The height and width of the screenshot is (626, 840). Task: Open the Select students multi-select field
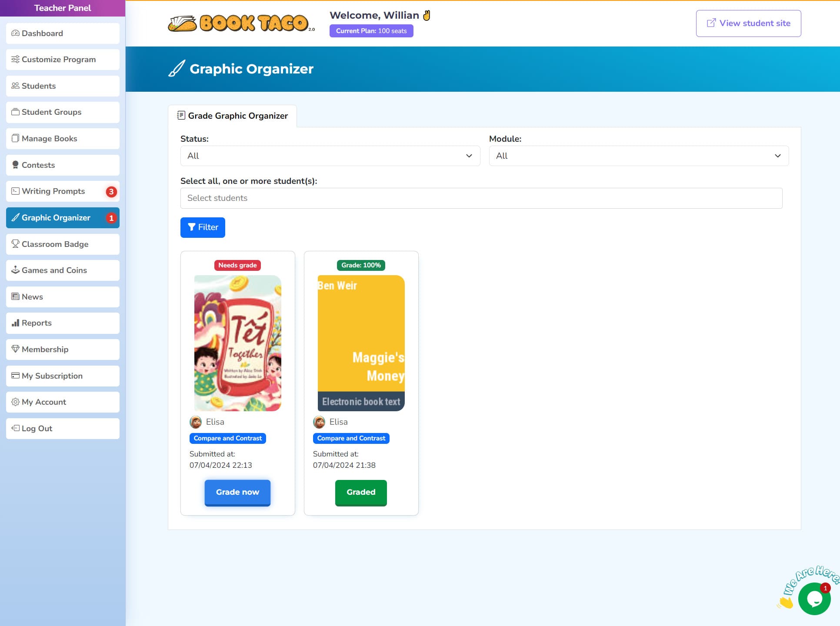(x=481, y=198)
